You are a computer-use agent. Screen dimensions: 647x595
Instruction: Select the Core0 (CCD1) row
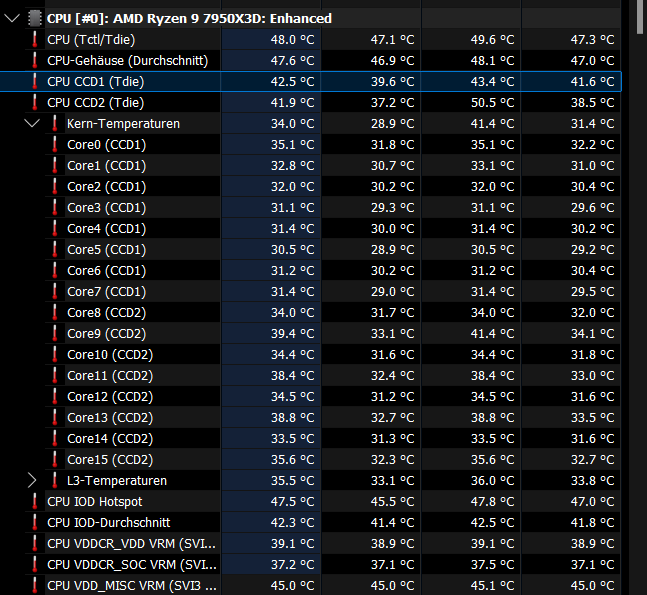point(310,144)
